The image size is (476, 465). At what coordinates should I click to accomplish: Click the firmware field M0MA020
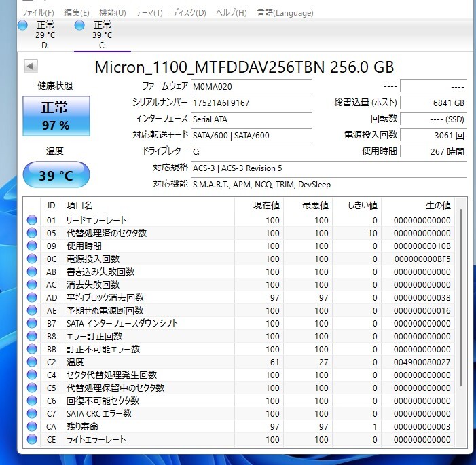(x=251, y=86)
